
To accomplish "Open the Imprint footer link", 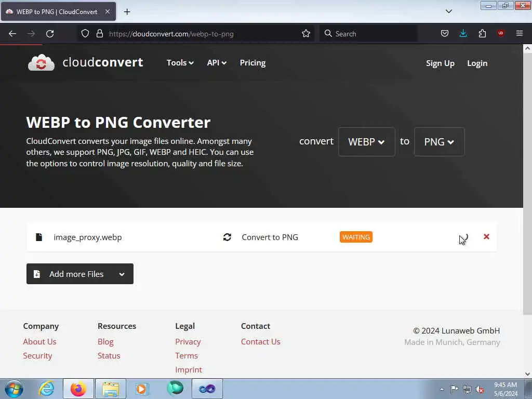I will pyautogui.click(x=188, y=370).
